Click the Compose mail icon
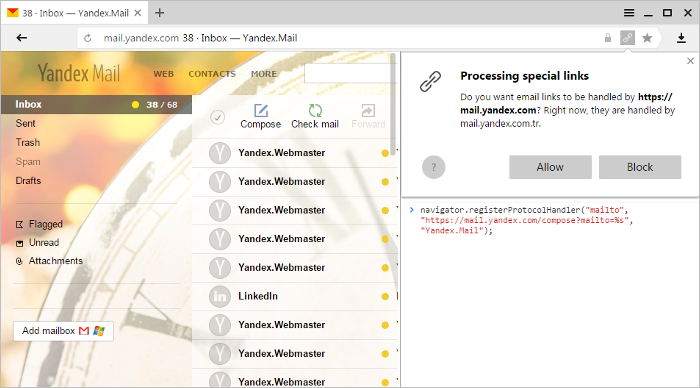The image size is (700, 388). pos(261,110)
